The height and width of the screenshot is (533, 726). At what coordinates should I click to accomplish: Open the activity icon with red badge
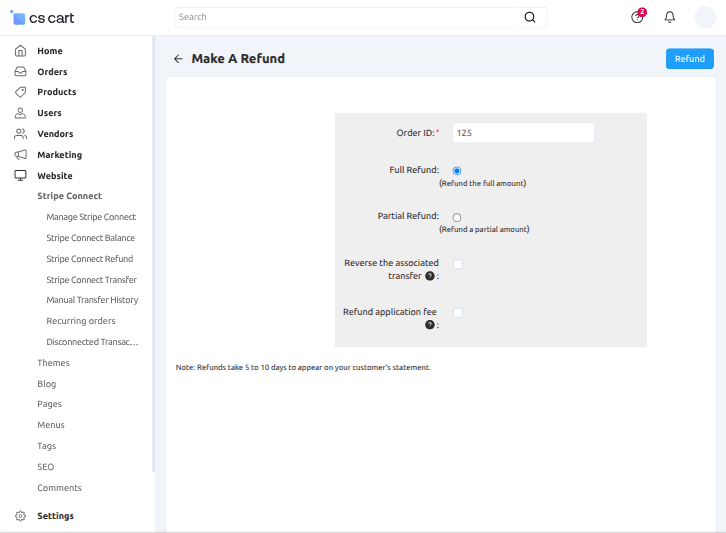coord(637,17)
